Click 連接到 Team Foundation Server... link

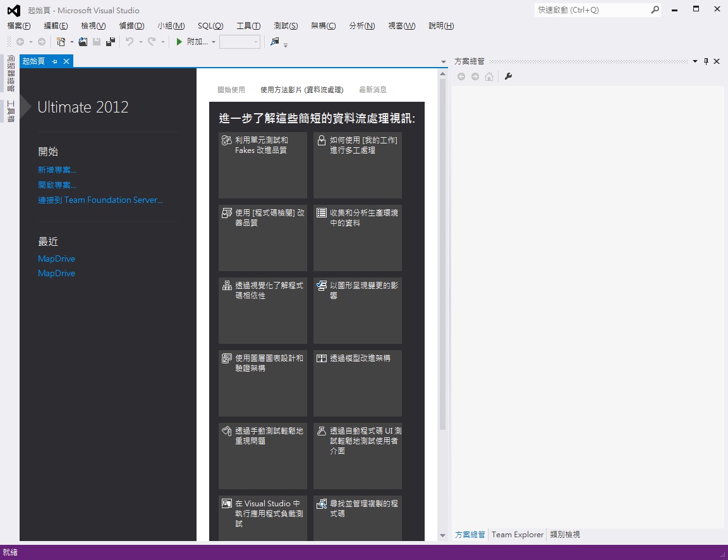pyautogui.click(x=100, y=200)
